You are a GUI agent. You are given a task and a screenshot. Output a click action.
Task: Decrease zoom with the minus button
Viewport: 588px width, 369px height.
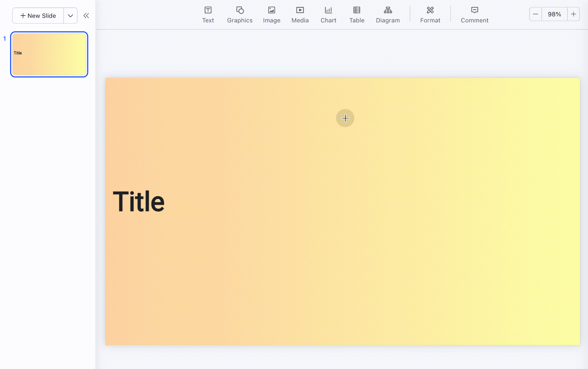point(535,14)
